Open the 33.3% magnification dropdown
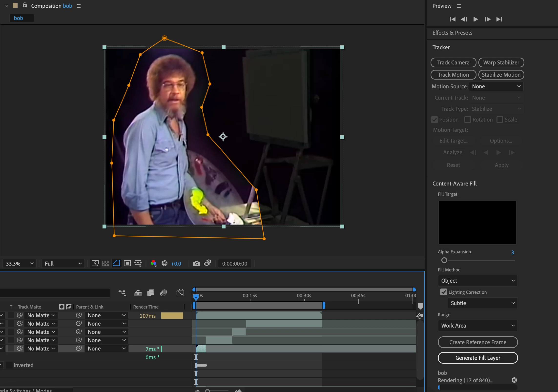 coord(19,264)
